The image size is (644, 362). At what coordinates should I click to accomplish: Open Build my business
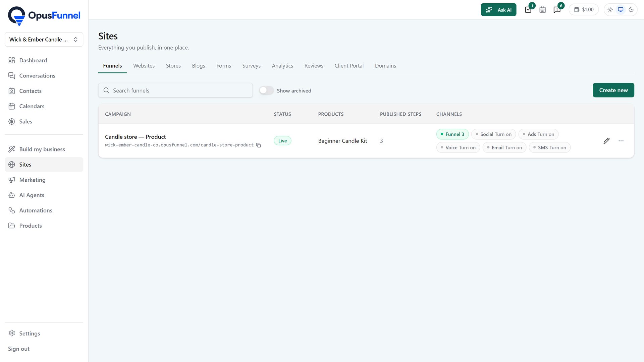tap(44, 149)
